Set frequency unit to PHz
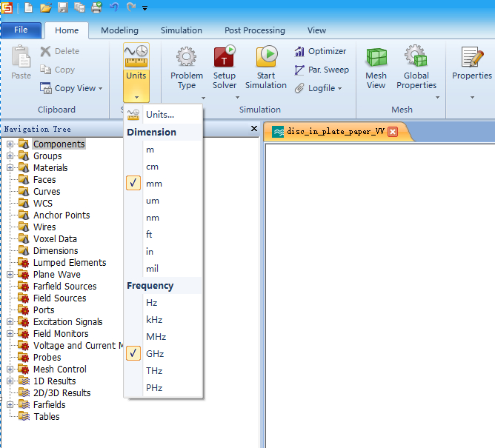This screenshot has width=495, height=448. 163,388
